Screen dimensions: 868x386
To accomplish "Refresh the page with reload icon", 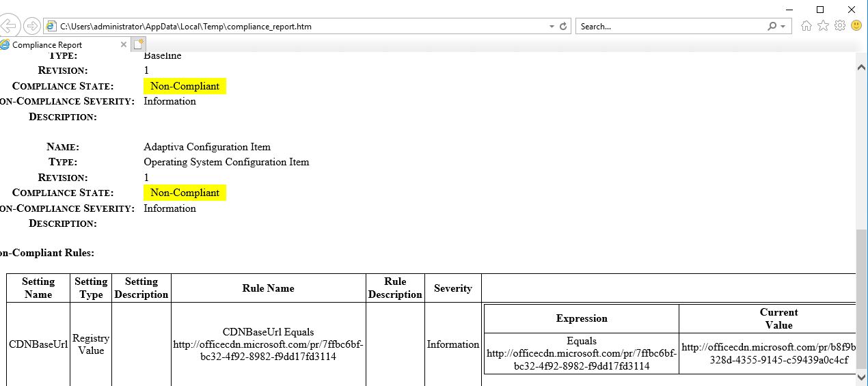I will coord(564,27).
